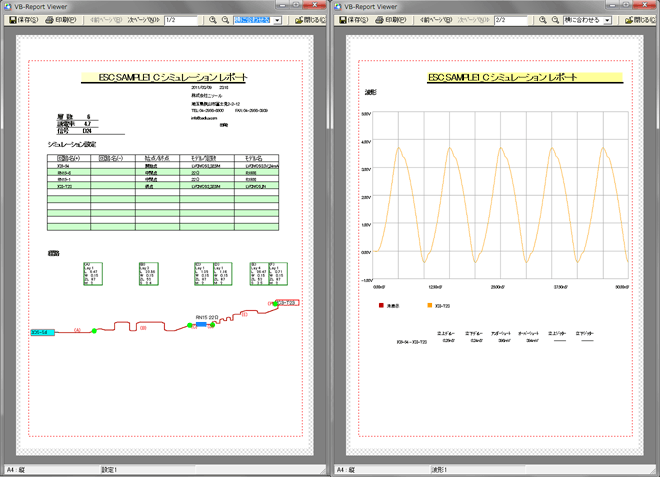This screenshot has width=660, height=477.
Task: Click the モデル名 table header cell
Action: 256,158
